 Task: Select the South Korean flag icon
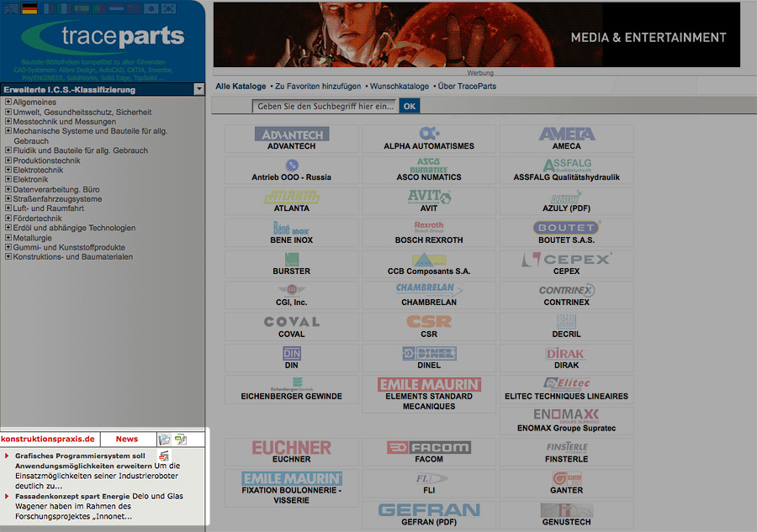(168, 8)
